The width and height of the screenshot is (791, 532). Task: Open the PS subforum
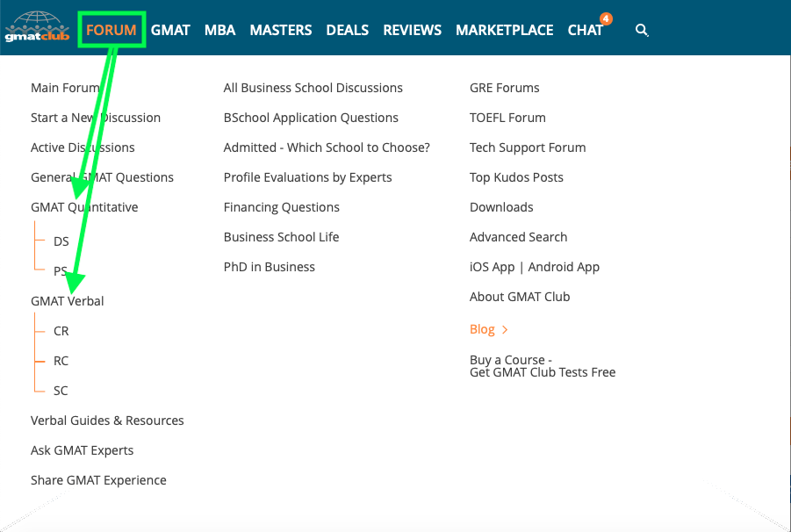pos(61,270)
